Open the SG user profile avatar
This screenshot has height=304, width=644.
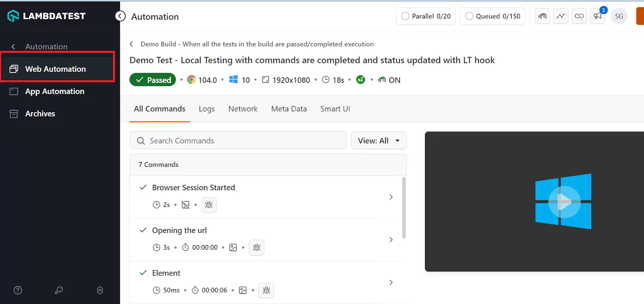click(619, 16)
